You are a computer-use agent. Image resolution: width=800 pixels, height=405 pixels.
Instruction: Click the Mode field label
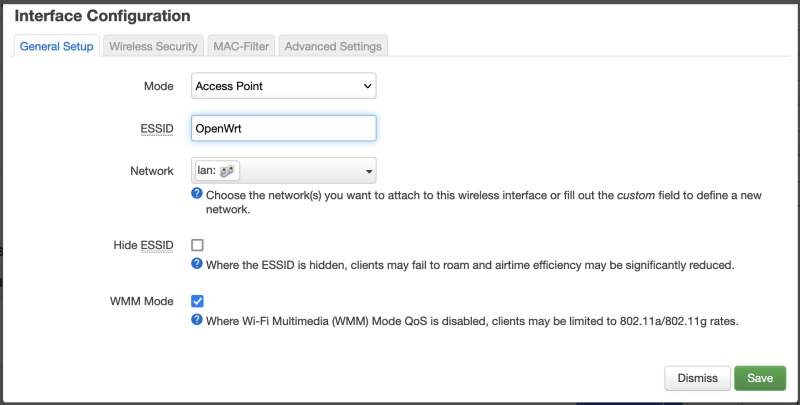[x=159, y=86]
